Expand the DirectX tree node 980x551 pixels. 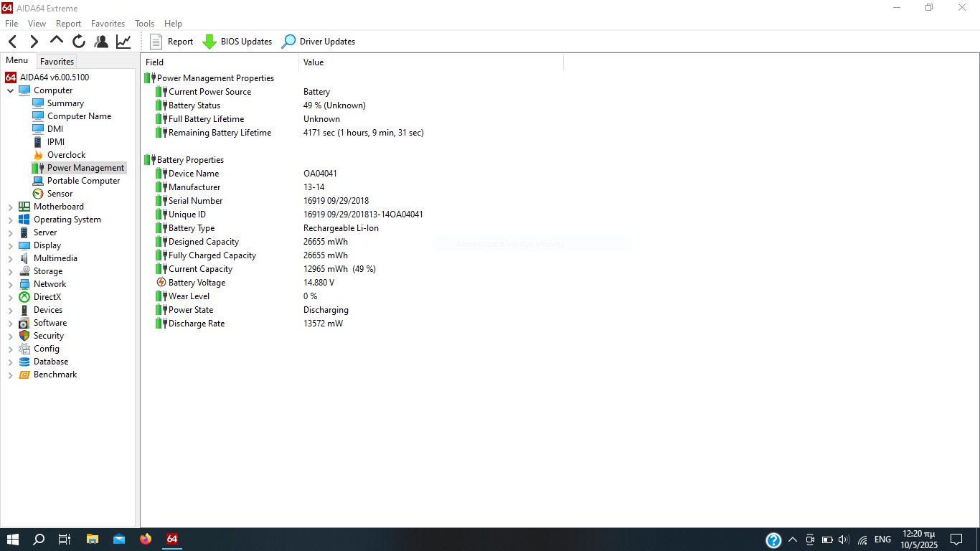point(10,297)
